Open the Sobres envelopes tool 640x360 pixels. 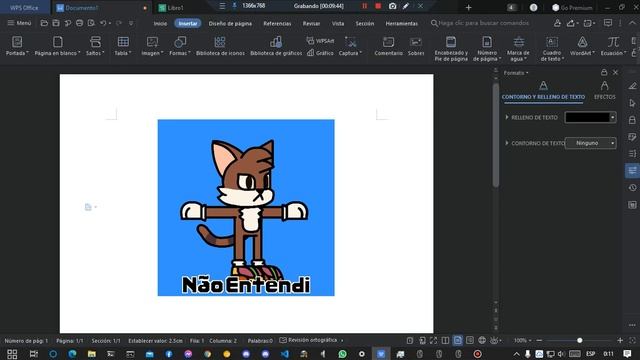tap(416, 46)
